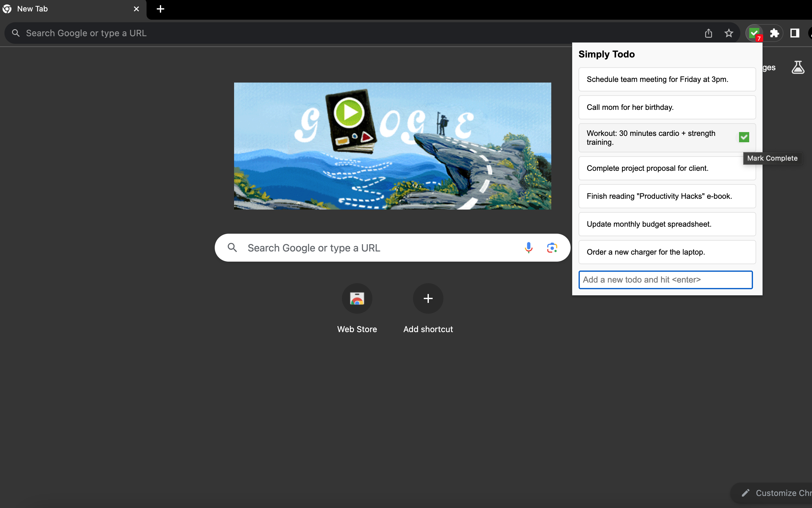Screen dimensions: 812x508
Task: Click the address bar search magnifier icon
Action: pyautogui.click(x=16, y=33)
